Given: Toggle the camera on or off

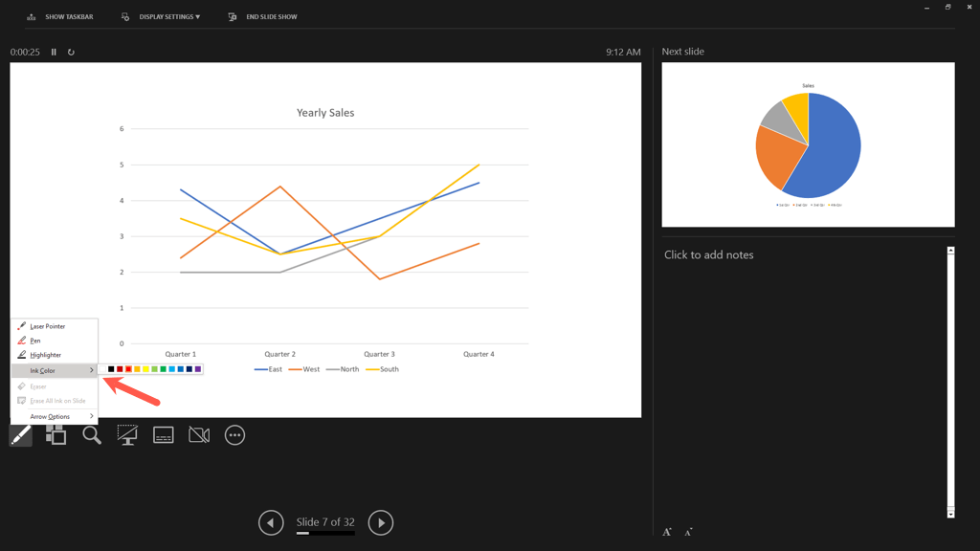Looking at the screenshot, I should (199, 435).
